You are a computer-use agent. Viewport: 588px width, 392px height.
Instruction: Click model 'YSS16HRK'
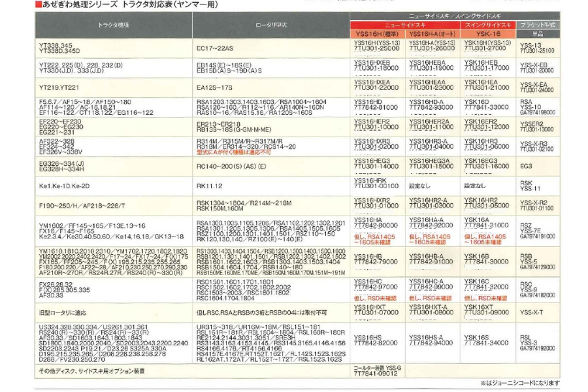tap(370, 180)
